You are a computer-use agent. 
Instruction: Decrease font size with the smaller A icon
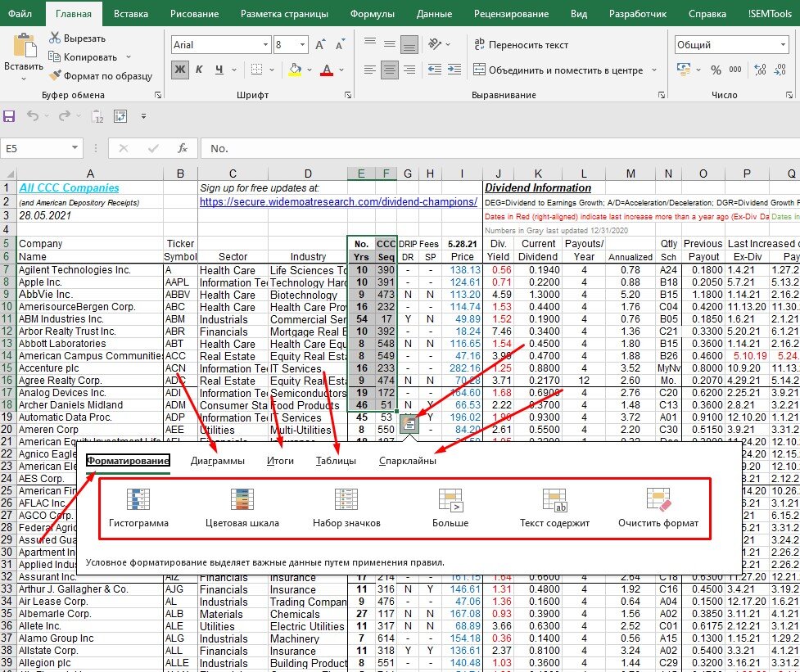(x=340, y=45)
